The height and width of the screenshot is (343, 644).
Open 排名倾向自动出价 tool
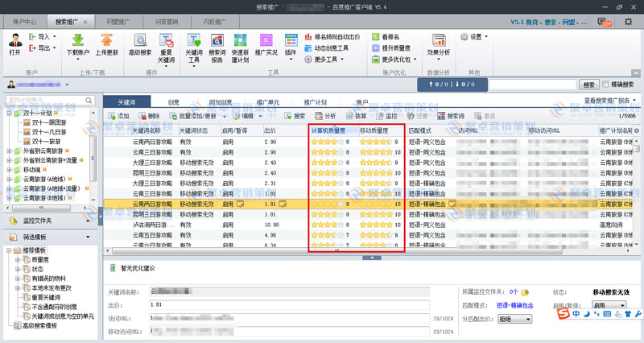tap(332, 37)
